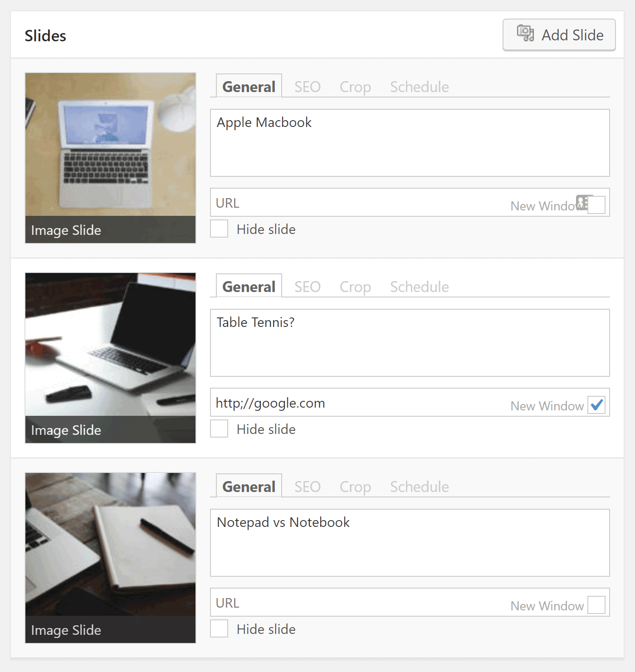
Task: Click the Notepad vs Notebook slide thumbnail
Action: coord(111,558)
